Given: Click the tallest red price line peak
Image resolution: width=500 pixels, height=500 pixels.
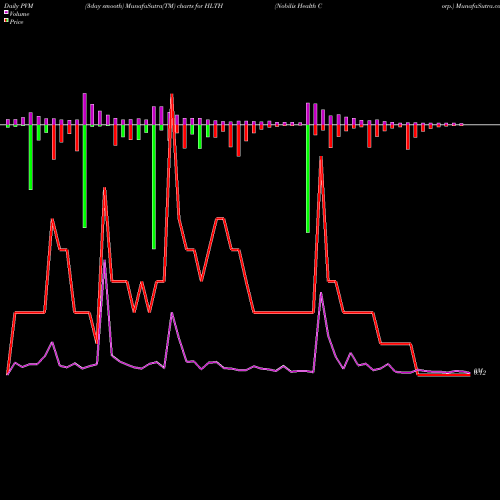Looking at the screenshot, I should (x=172, y=95).
